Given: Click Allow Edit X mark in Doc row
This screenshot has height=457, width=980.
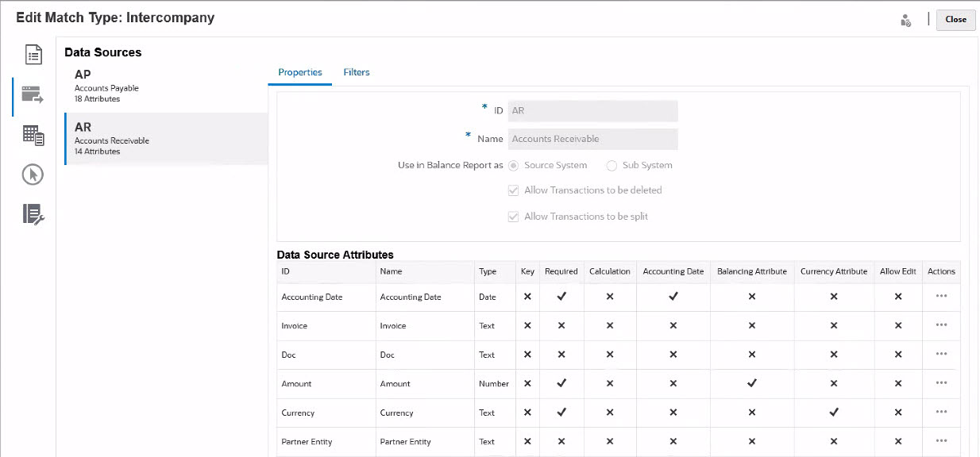Looking at the screenshot, I should (x=898, y=355).
